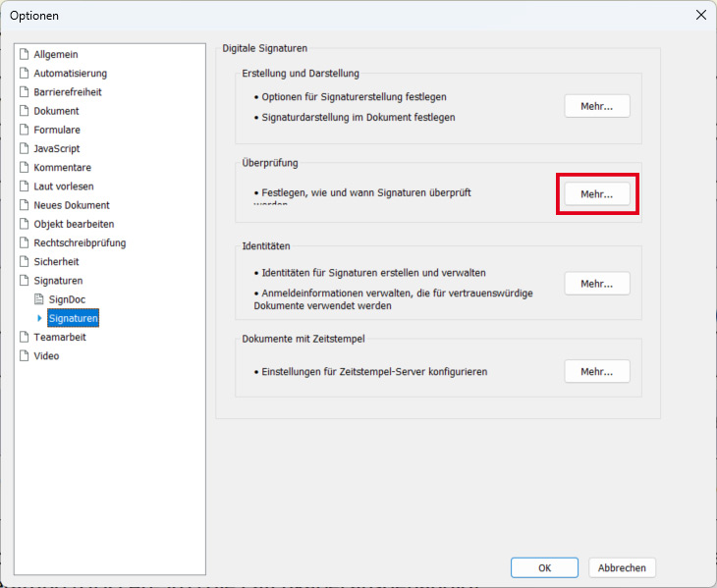The image size is (717, 588).
Task: Go to Laut vorlesen options
Action: [64, 187]
